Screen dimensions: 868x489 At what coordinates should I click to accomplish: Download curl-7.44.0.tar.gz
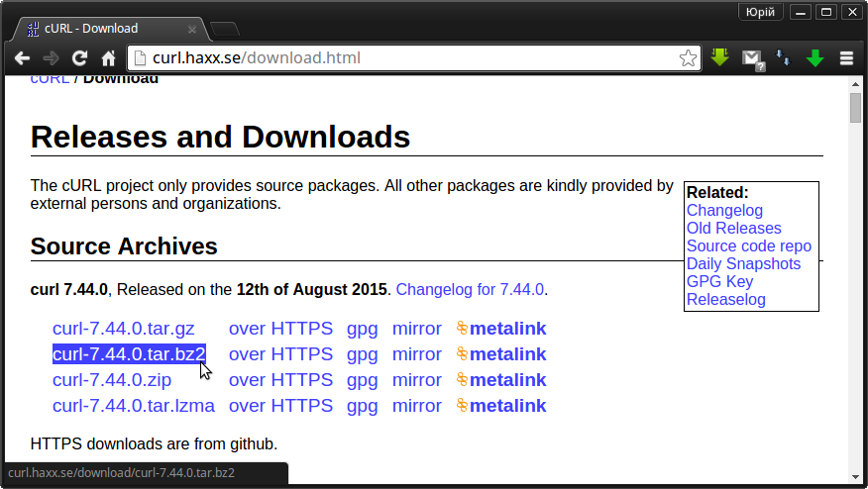pyautogui.click(x=124, y=329)
